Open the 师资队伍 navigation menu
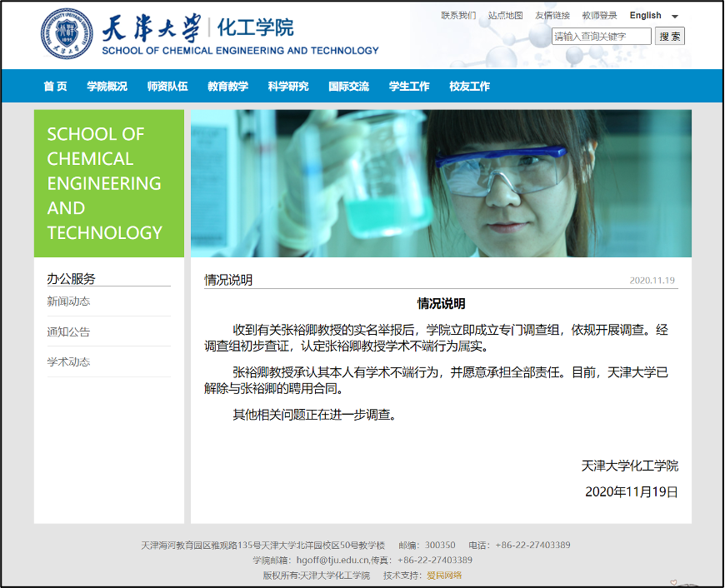Screen dimensions: 725x588 [x=167, y=86]
